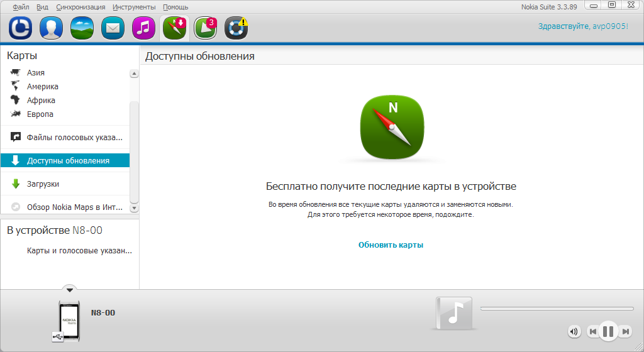
Task: Click the В устройстве N8-00 heading
Action: (55, 230)
